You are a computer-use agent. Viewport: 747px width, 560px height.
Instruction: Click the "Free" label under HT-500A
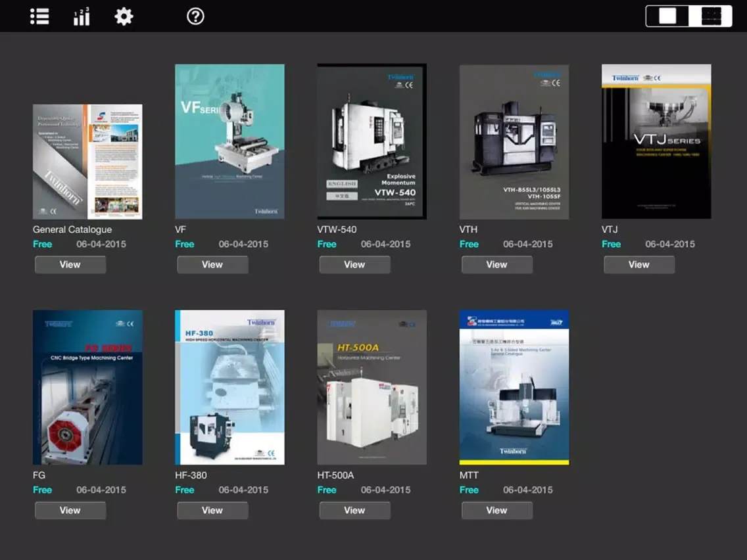327,490
